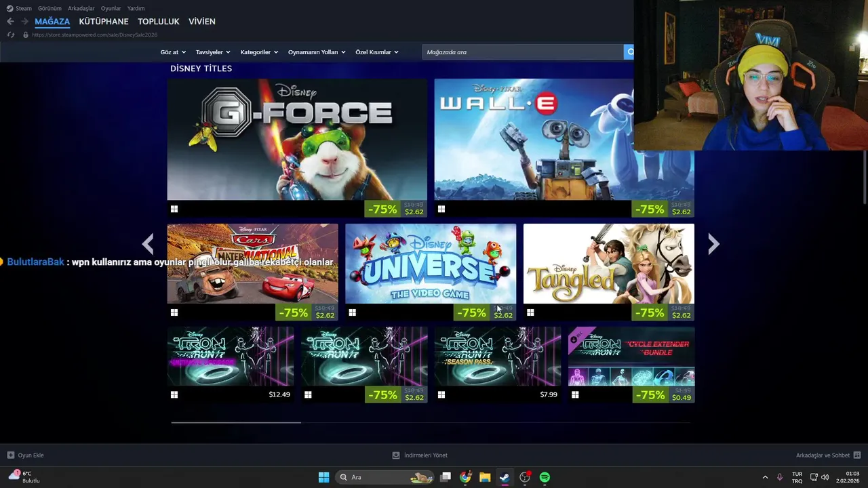
Task: Click taskbar app icon with red notification badge
Action: point(525,477)
